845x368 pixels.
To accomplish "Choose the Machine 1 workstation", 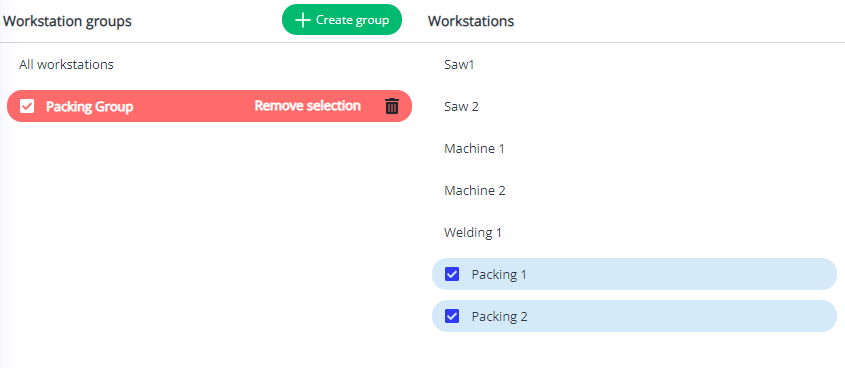I will click(474, 148).
